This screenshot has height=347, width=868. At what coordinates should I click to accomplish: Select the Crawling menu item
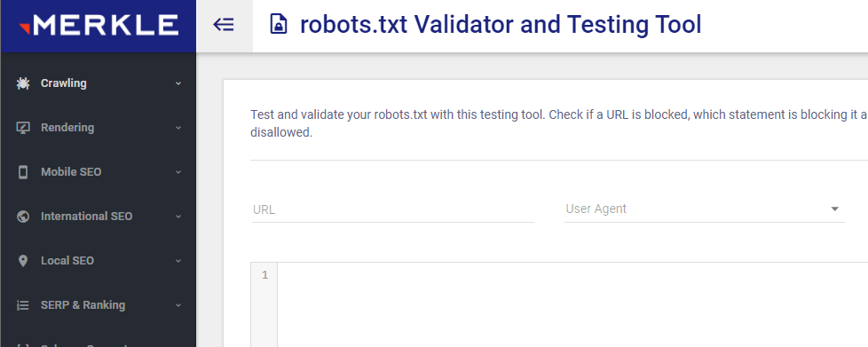(99, 83)
